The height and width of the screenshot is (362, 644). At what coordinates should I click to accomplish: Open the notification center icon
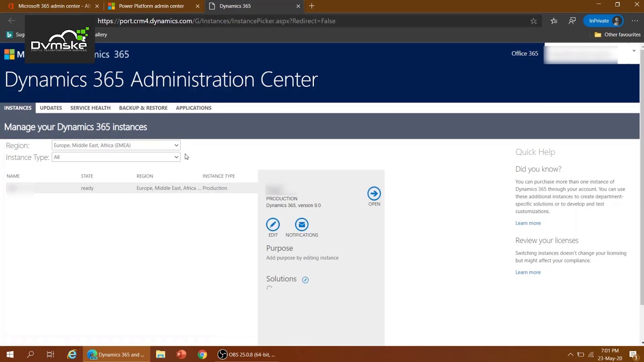pyautogui.click(x=634, y=355)
